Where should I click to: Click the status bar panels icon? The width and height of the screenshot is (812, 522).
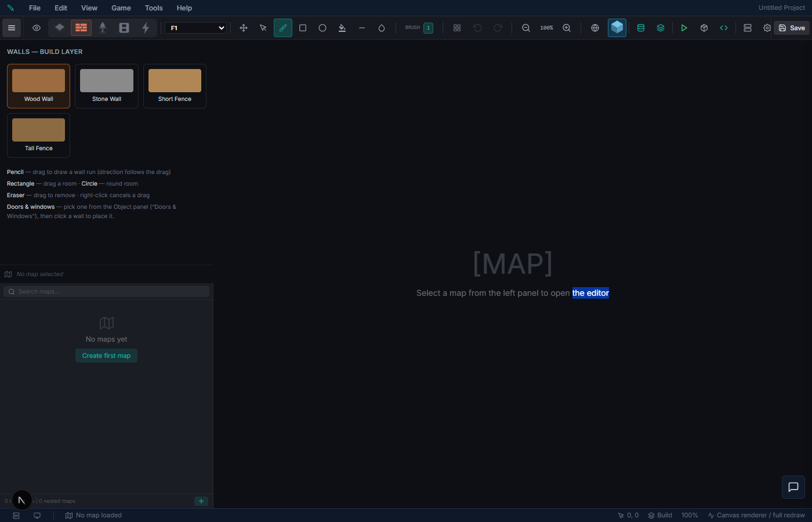tap(16, 515)
